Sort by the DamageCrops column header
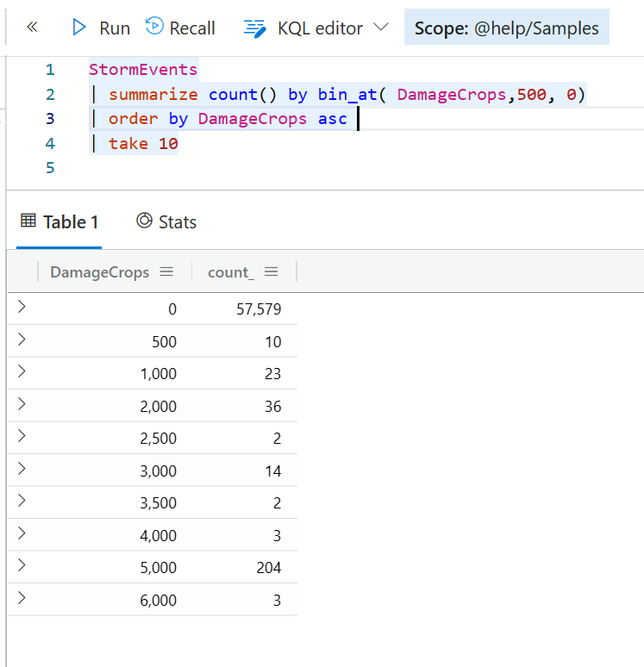 [x=100, y=271]
